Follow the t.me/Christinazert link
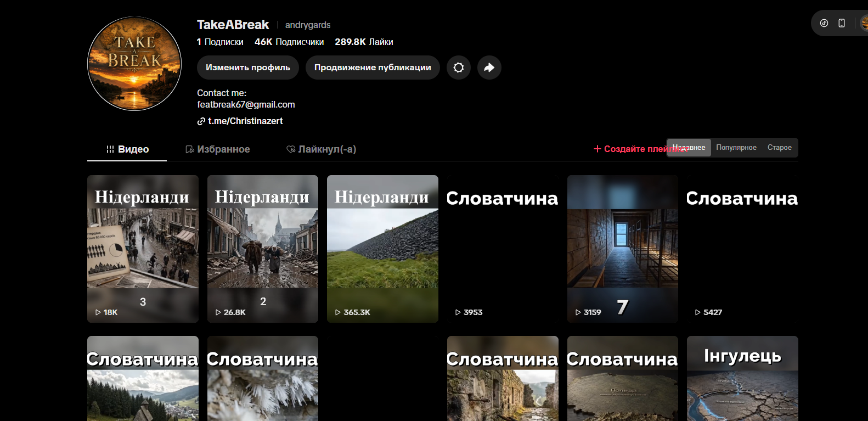This screenshot has height=421, width=868. pos(245,121)
